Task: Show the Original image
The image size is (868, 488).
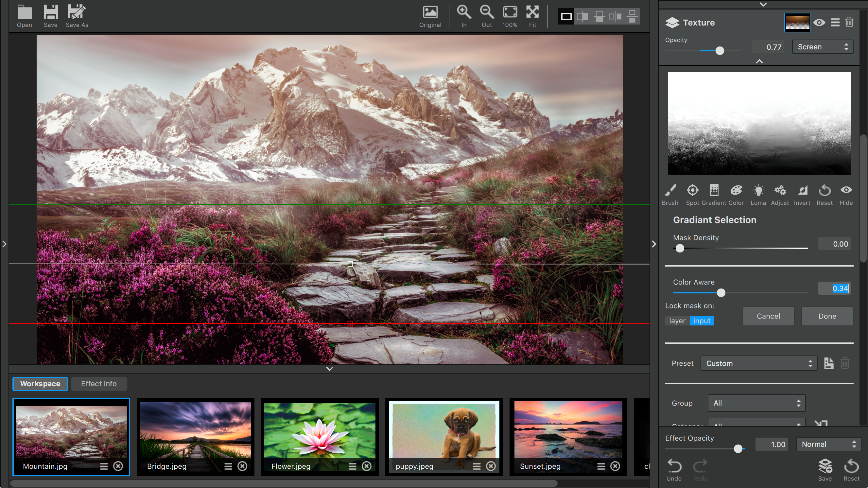Action: click(430, 16)
